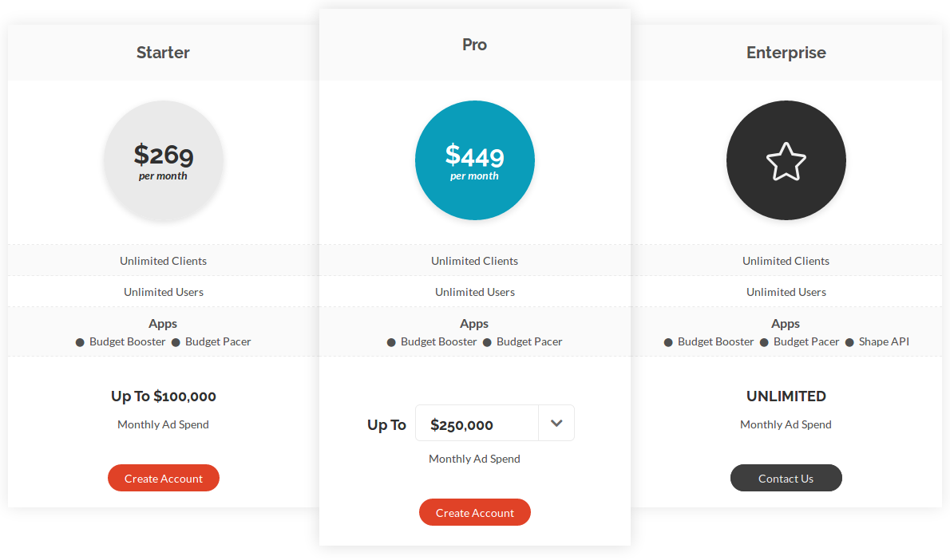The height and width of the screenshot is (560, 950).
Task: Select the Pro plan header
Action: pyautogui.click(x=474, y=45)
